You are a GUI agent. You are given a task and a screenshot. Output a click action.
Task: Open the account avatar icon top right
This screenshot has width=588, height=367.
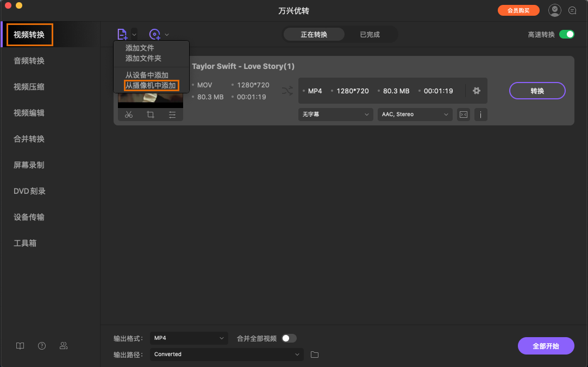[554, 10]
